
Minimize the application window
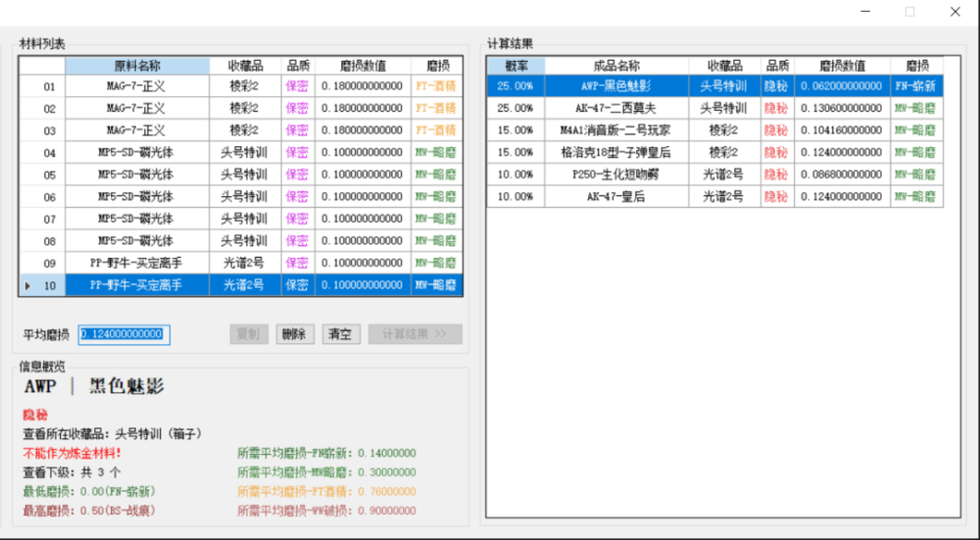coord(865,11)
